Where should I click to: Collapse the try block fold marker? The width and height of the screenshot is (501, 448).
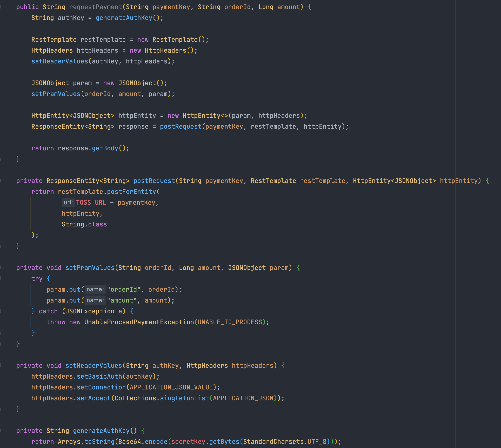pos(1,279)
